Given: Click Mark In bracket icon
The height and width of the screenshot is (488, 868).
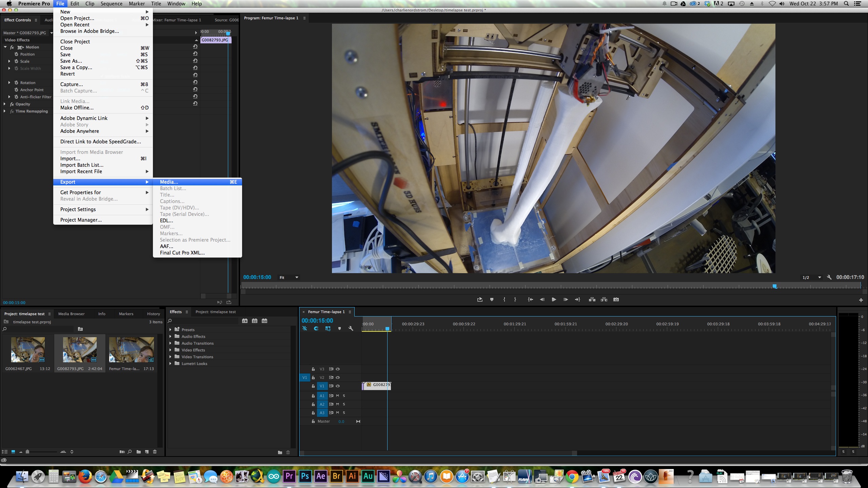Looking at the screenshot, I should click(504, 300).
